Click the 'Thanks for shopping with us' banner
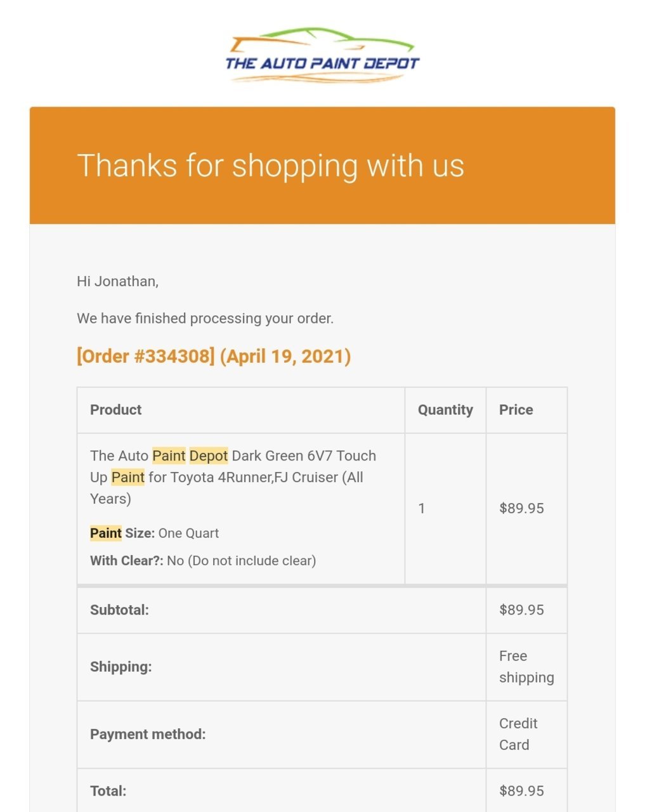 [322, 166]
